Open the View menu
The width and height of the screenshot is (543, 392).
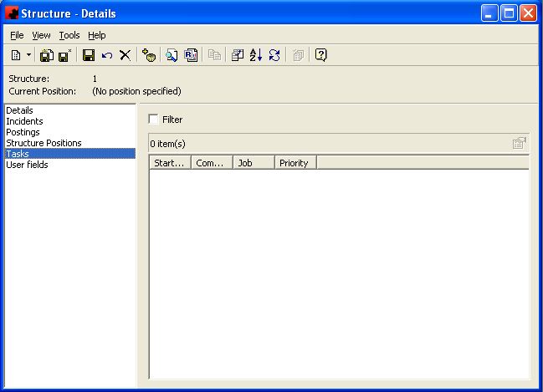pos(41,35)
